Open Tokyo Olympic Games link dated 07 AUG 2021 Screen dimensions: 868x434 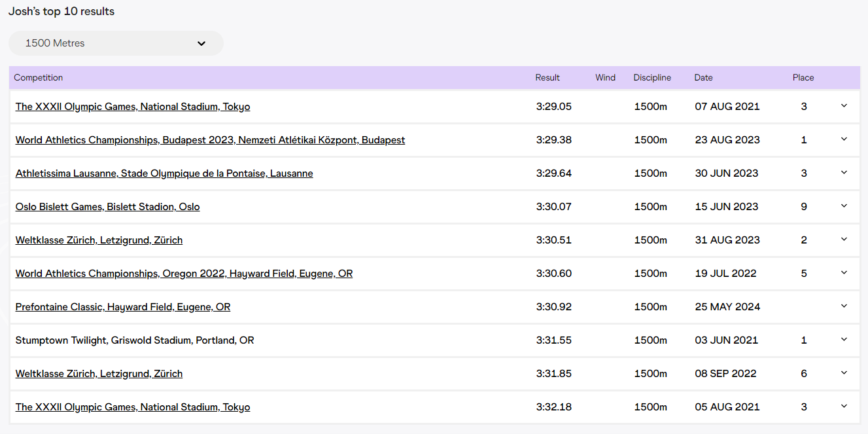133,107
